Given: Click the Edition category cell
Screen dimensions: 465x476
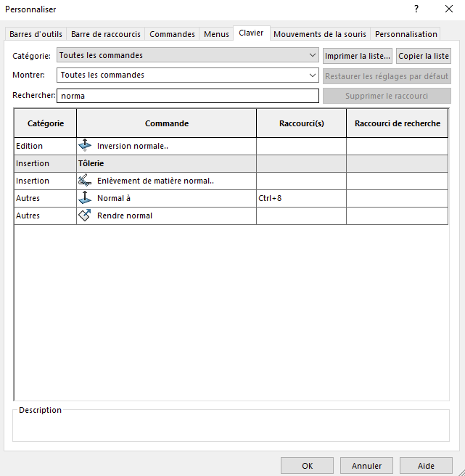Looking at the screenshot, I should pyautogui.click(x=45, y=146).
